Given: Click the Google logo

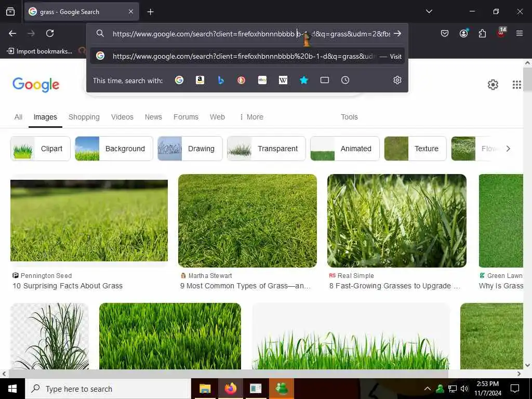Looking at the screenshot, I should click(36, 85).
